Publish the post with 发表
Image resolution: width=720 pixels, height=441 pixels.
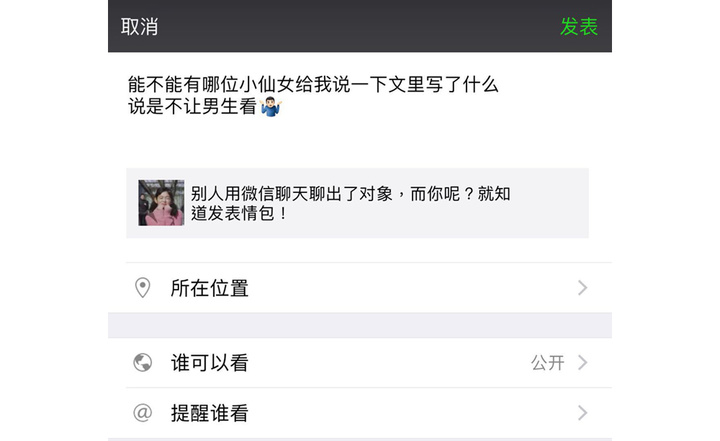click(x=579, y=27)
